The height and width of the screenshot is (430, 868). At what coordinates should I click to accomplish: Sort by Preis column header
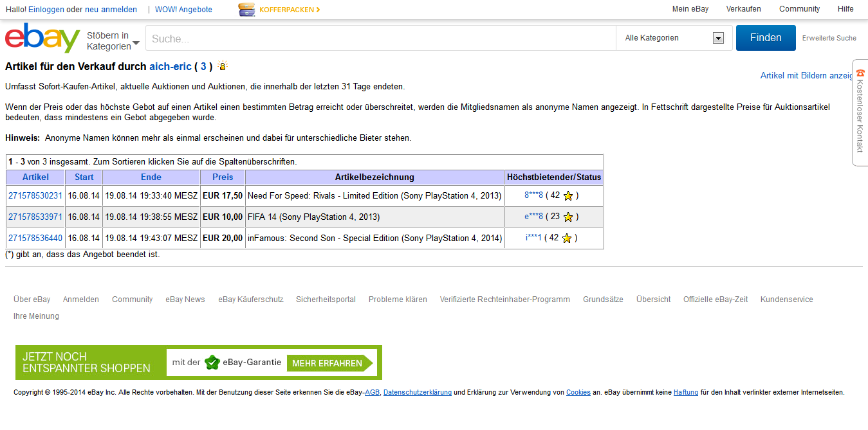pyautogui.click(x=223, y=177)
